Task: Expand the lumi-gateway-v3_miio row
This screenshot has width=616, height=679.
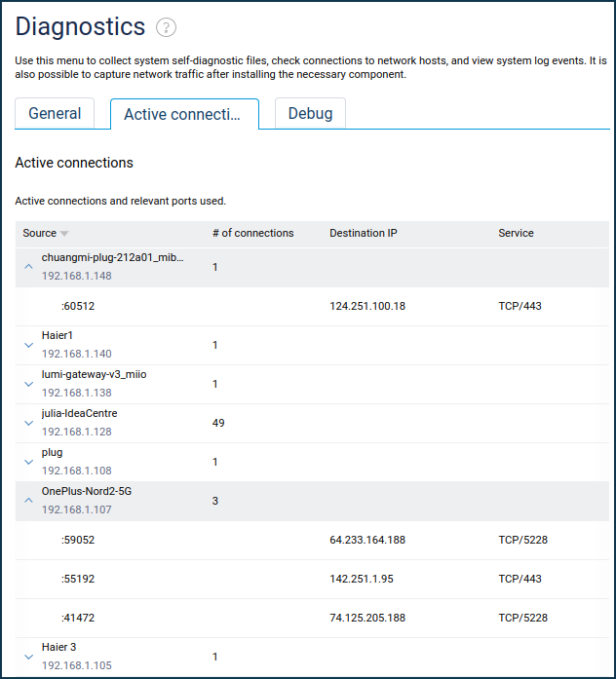Action: 28,384
